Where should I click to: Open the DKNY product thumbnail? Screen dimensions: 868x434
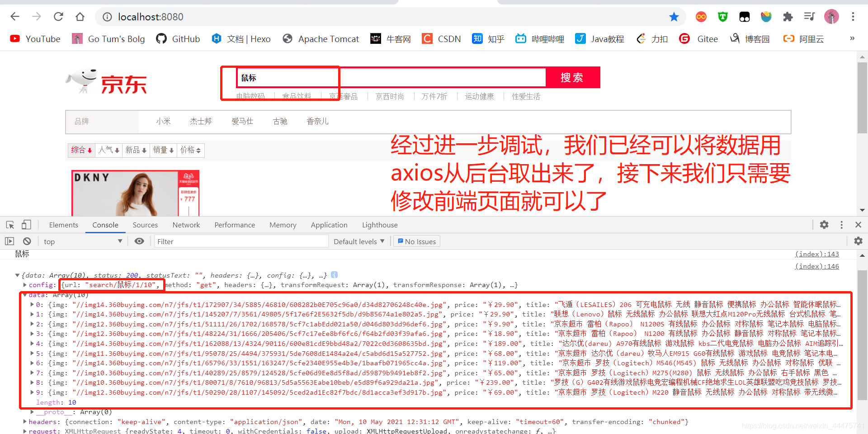[x=135, y=193]
